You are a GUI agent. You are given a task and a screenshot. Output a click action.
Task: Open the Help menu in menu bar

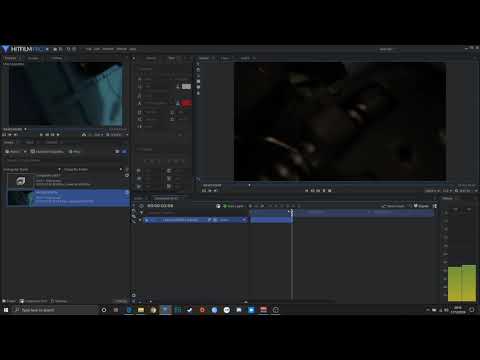133,49
